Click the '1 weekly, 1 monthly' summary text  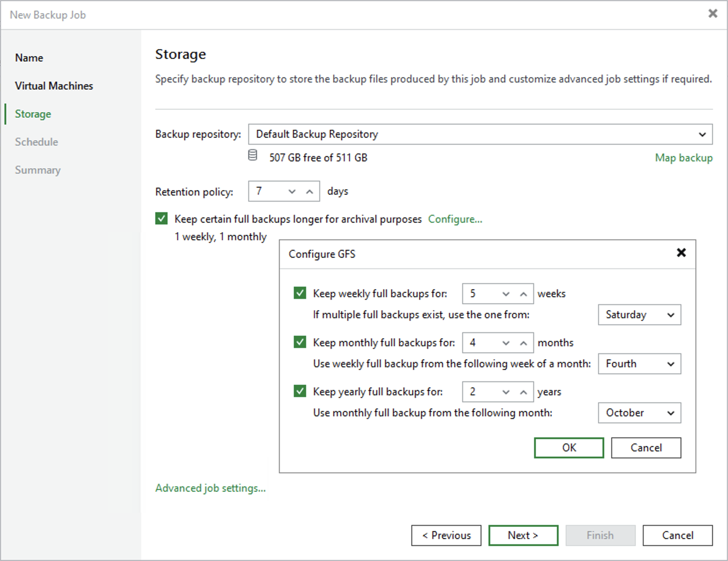(x=221, y=237)
